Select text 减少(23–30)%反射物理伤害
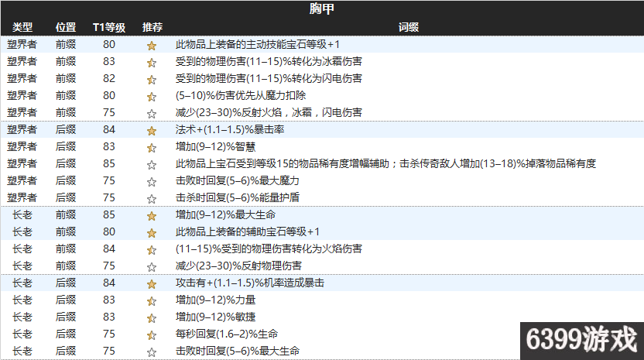644x360 pixels. click(238, 266)
